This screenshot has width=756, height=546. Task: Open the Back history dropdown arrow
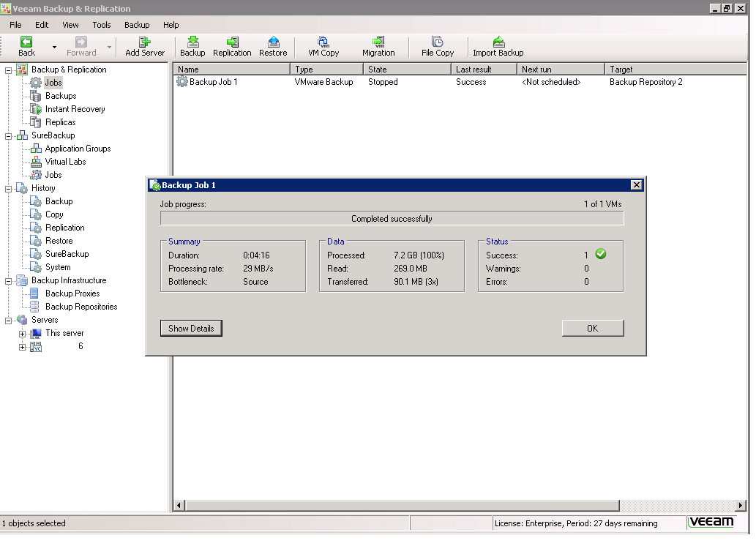54,47
